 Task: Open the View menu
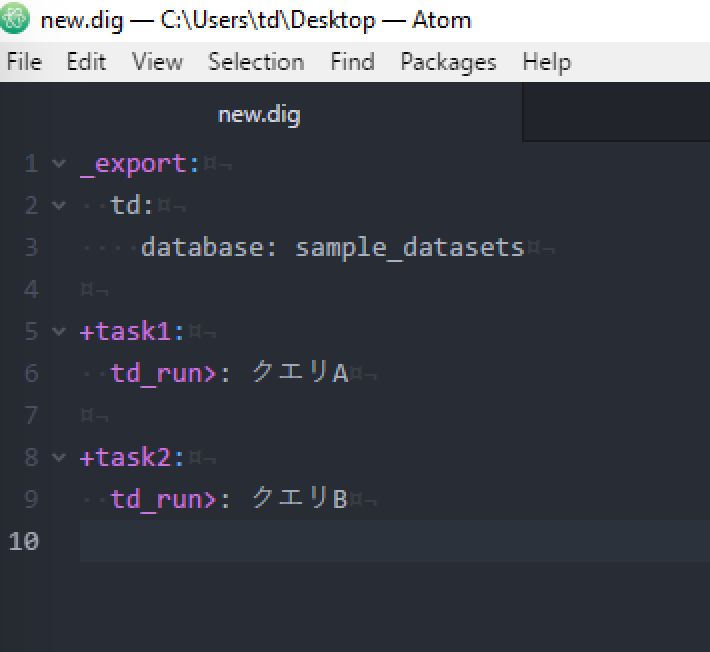tap(157, 62)
